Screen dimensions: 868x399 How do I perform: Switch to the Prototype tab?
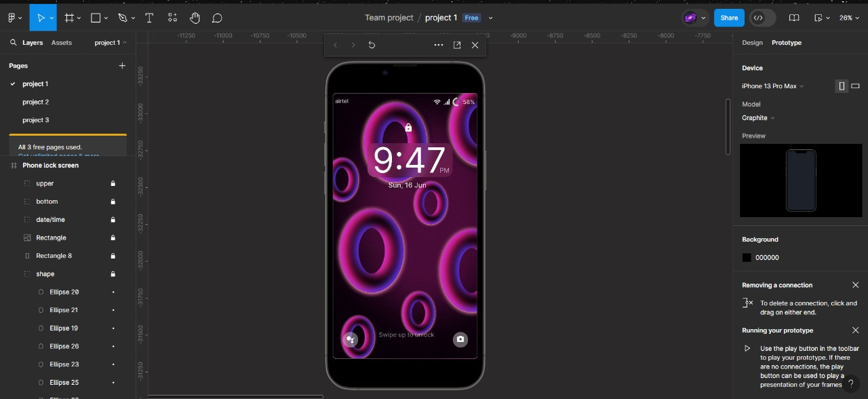(786, 42)
